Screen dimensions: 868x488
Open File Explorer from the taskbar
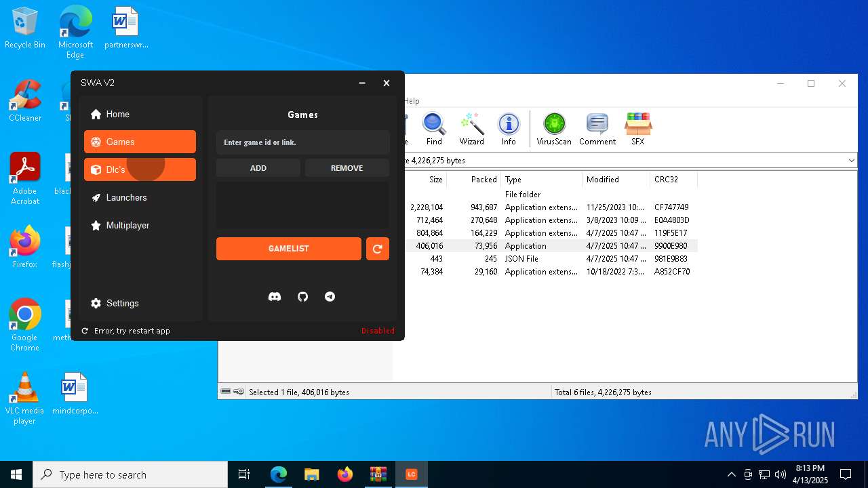[x=312, y=474]
